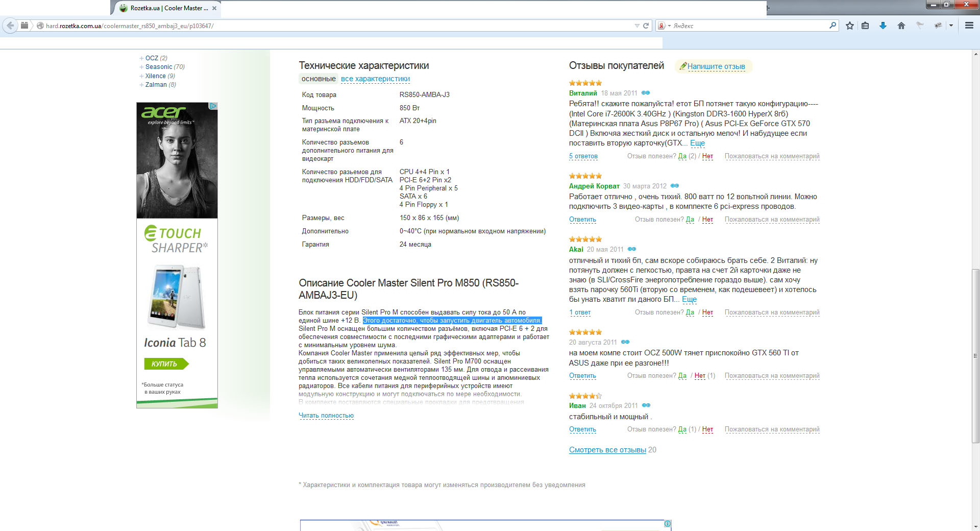Expand Akai's review with Еще link
The height and width of the screenshot is (531, 980).
pyautogui.click(x=689, y=299)
